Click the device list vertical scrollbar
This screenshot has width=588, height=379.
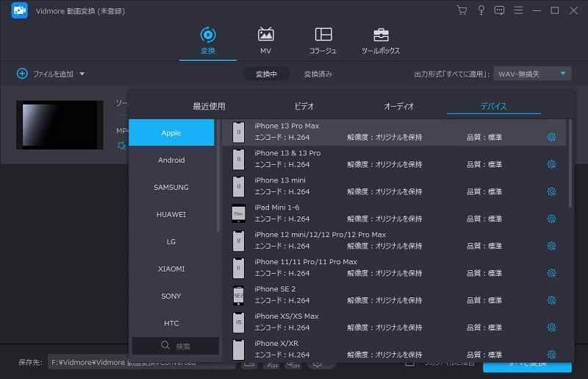[x=570, y=163]
